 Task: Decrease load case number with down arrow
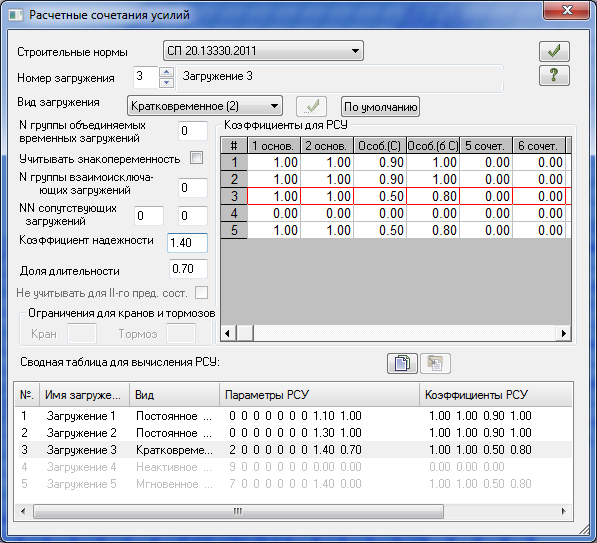tap(166, 82)
